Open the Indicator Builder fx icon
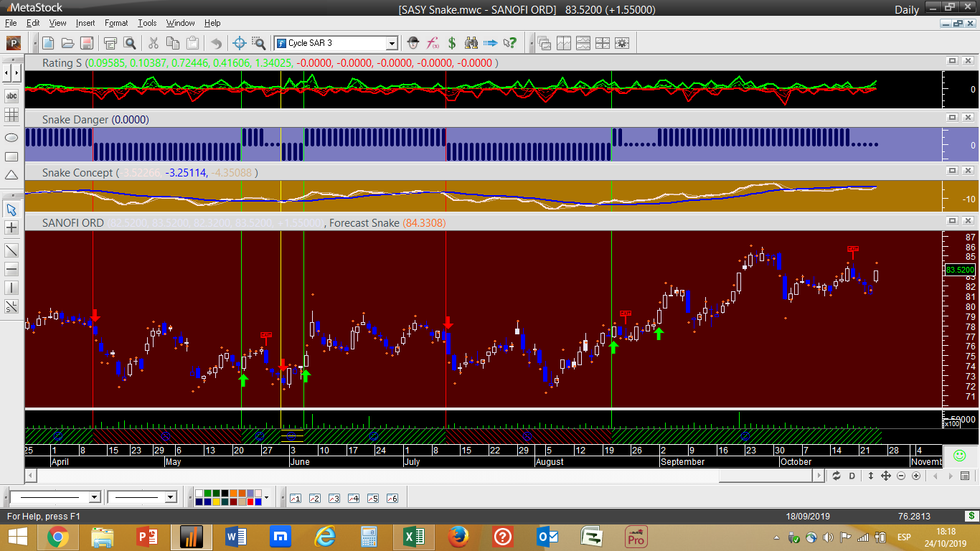The image size is (980, 551). point(433,43)
